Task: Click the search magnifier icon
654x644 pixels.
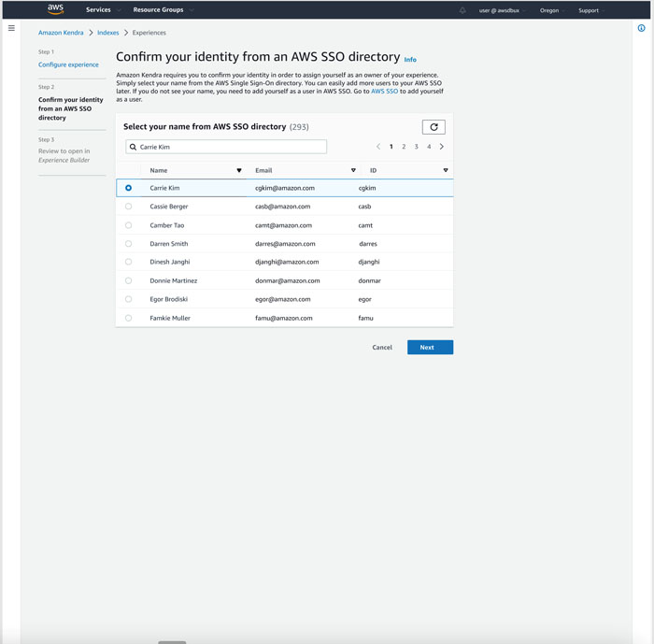Action: (133, 147)
